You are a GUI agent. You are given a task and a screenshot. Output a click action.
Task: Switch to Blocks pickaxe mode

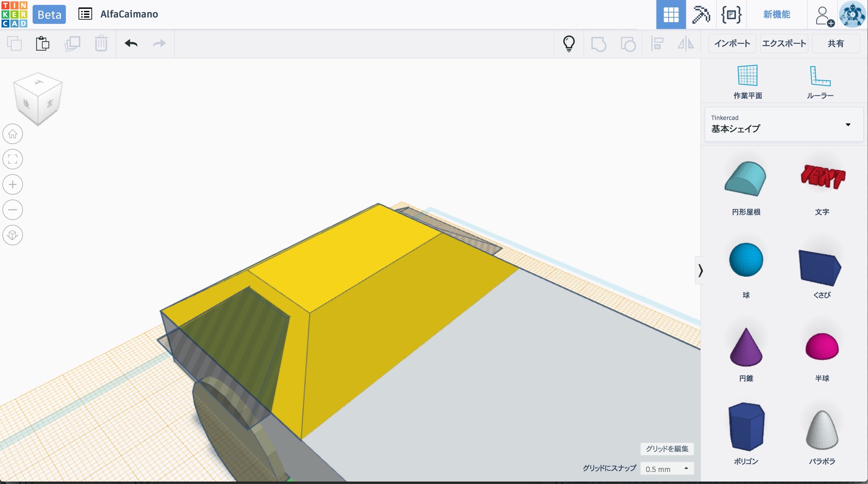click(x=701, y=14)
